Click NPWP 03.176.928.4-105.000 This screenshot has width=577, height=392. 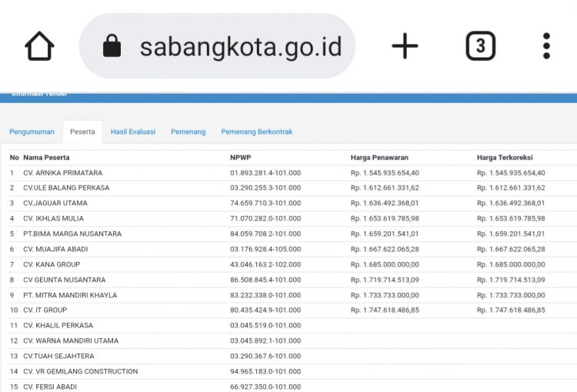tap(265, 249)
